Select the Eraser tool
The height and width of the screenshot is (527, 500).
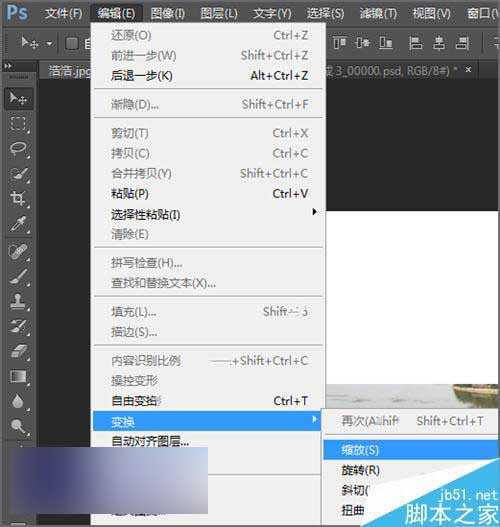18,351
